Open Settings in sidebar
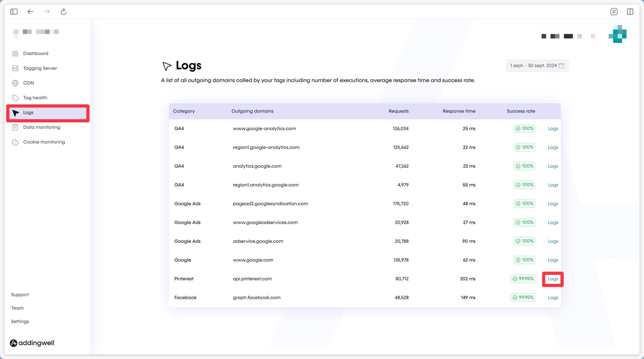The height and width of the screenshot is (359, 644). click(x=20, y=321)
